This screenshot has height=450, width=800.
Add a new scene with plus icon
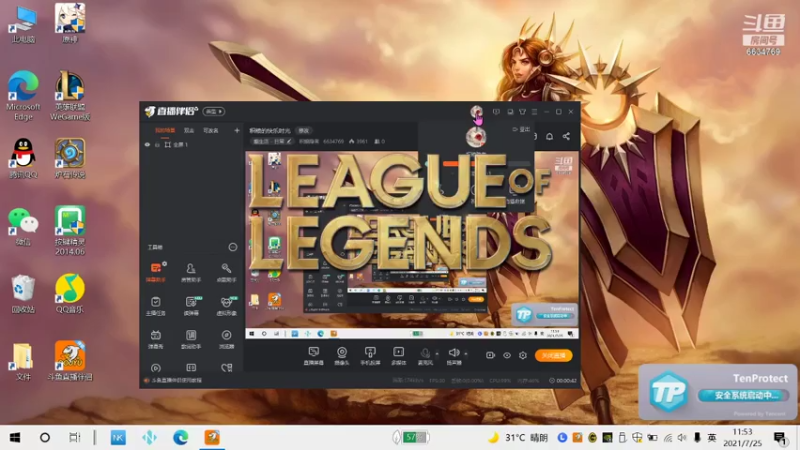click(x=237, y=131)
